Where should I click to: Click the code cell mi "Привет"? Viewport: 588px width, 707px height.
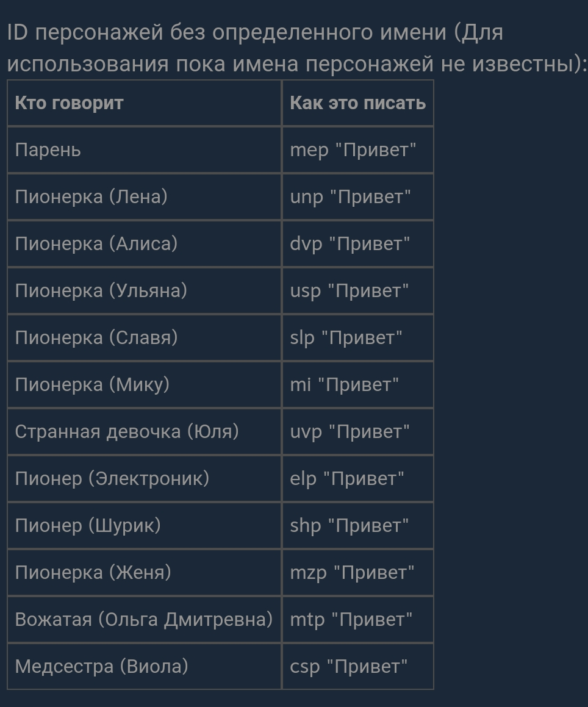pyautogui.click(x=344, y=385)
